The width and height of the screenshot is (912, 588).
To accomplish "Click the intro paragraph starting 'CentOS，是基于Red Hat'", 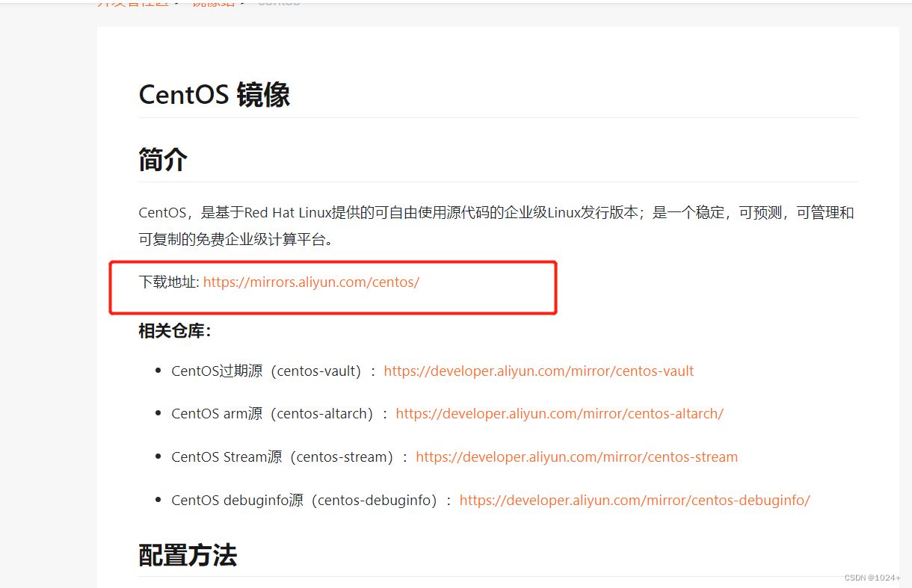I will [x=496, y=226].
